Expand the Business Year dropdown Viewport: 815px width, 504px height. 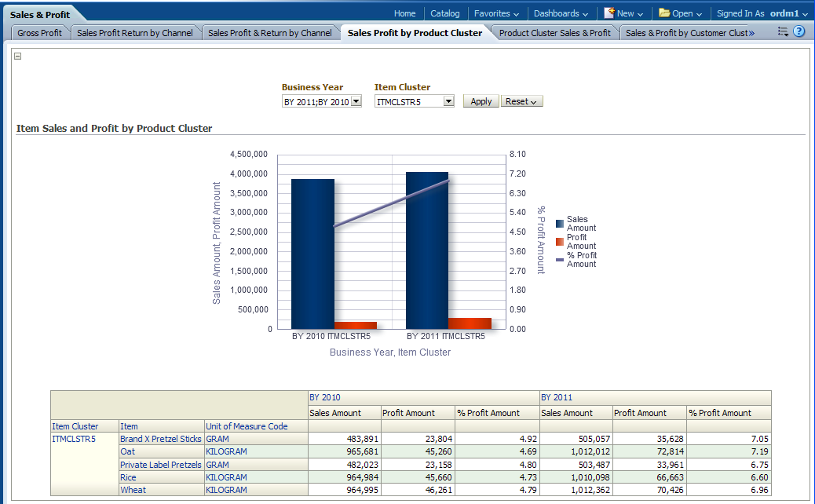pos(356,101)
